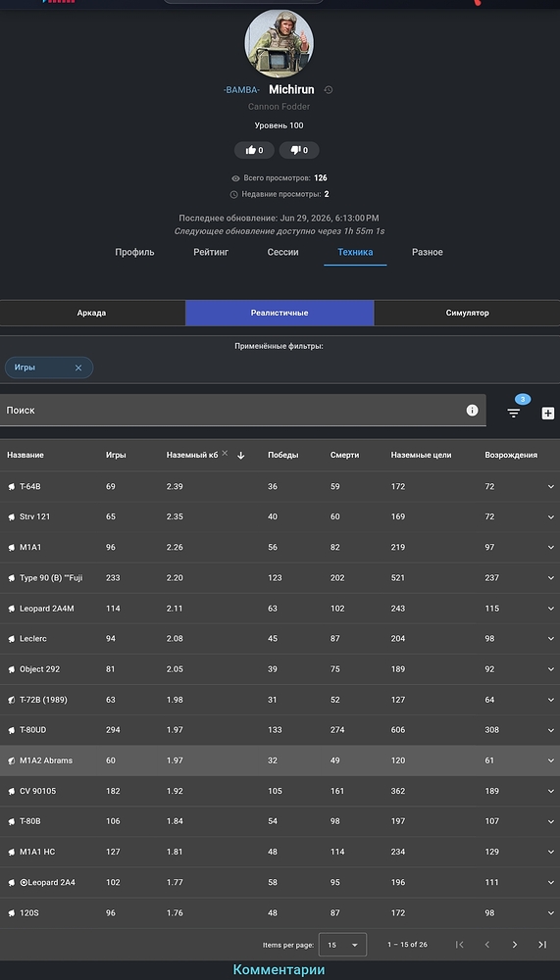This screenshot has height=980, width=560.
Task: Click the M1A1 HC vehicle name
Action: click(37, 853)
